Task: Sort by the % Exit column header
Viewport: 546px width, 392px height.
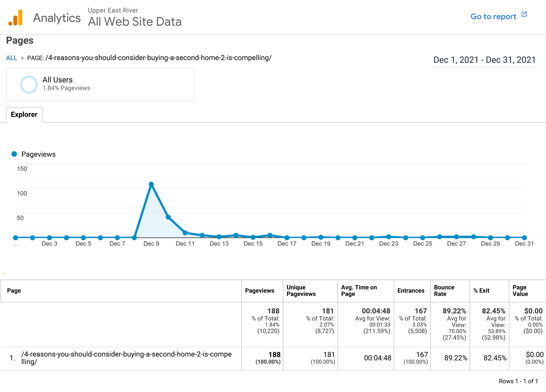Action: tap(481, 291)
